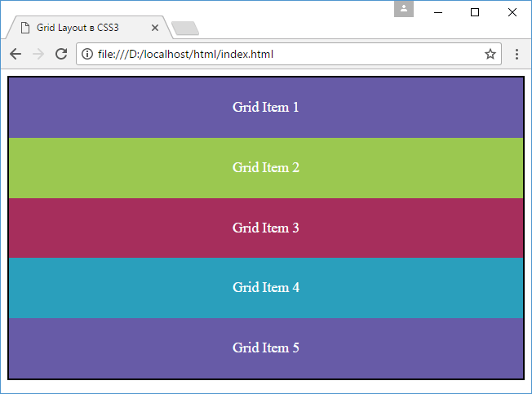
Task: Select the crimson Grid Item 3 block
Action: 265,228
